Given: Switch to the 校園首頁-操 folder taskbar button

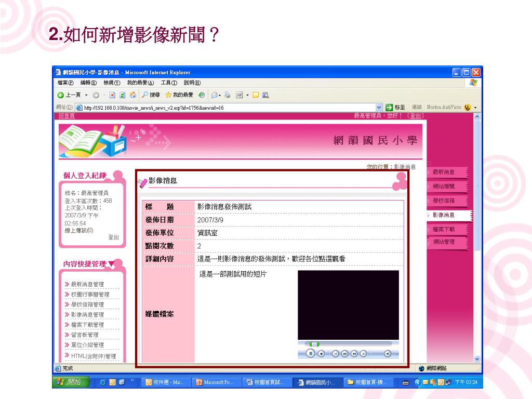Looking at the screenshot, I should pyautogui.click(x=368, y=382).
